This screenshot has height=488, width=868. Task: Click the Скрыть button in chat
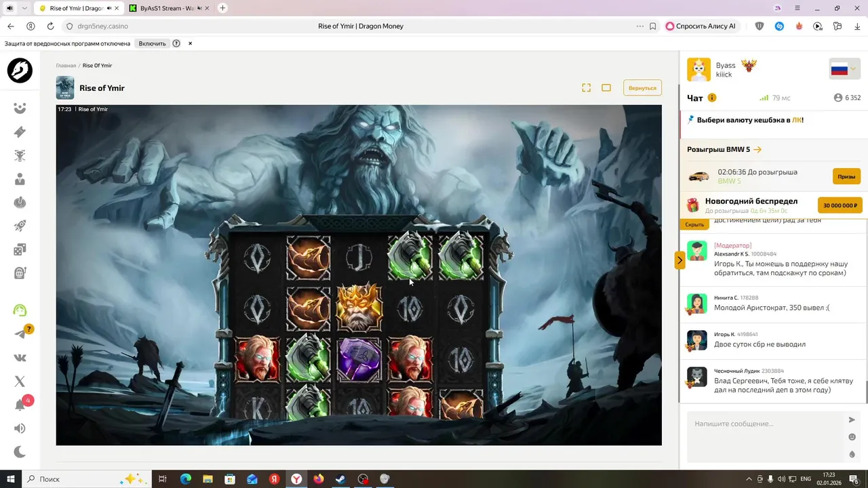tap(694, 224)
